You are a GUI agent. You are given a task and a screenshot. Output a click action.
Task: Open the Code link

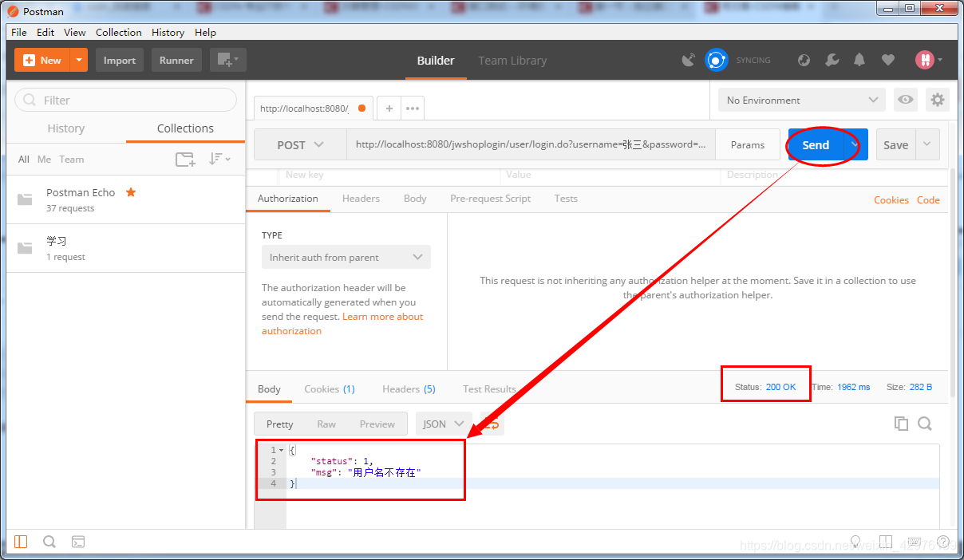[x=928, y=199]
